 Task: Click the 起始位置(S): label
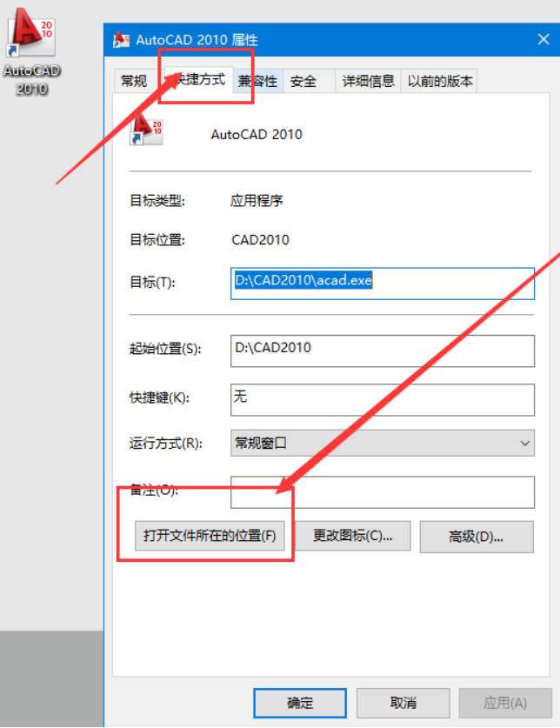tap(165, 349)
